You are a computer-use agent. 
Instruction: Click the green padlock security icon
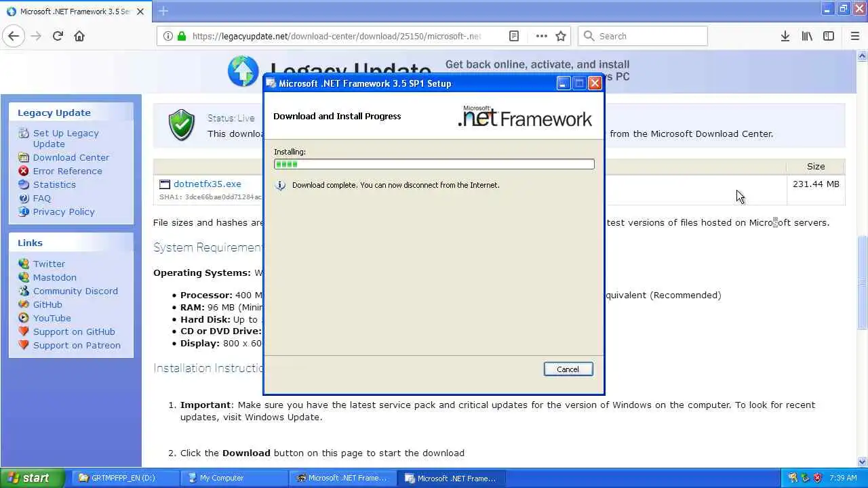pyautogui.click(x=181, y=36)
